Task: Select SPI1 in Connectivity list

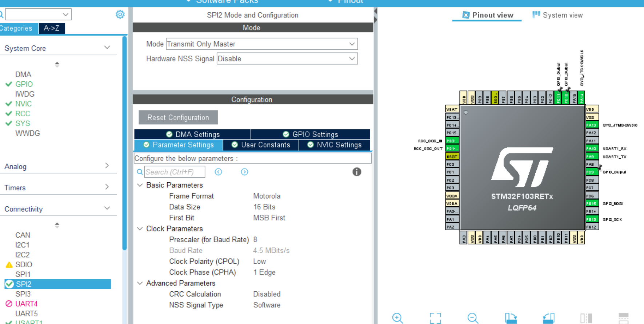Action: point(23,274)
